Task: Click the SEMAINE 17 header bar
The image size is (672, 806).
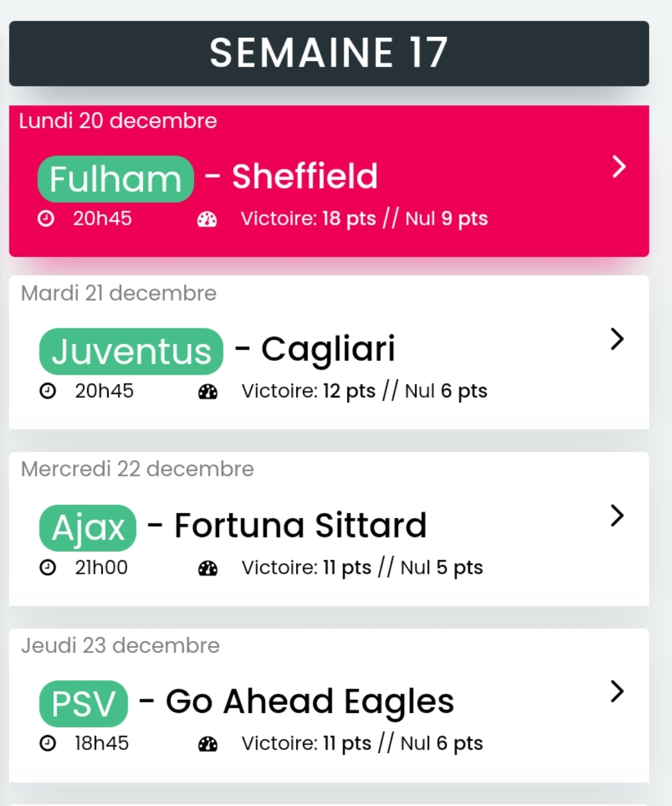Action: (x=329, y=53)
